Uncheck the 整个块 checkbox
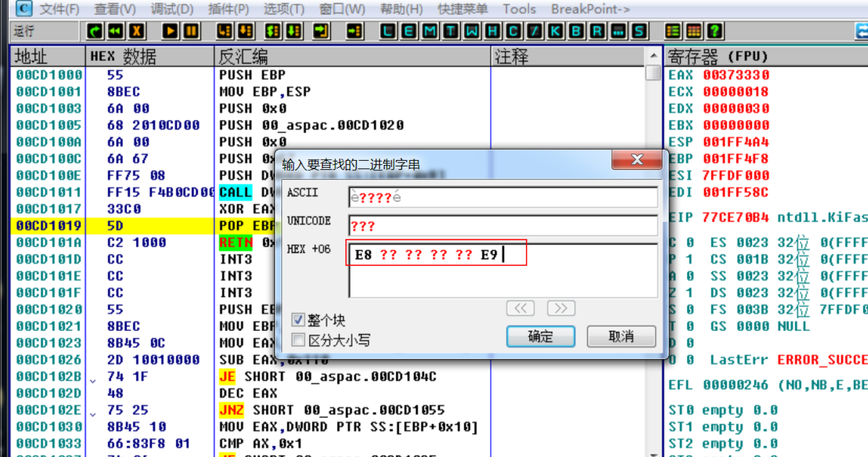 click(x=298, y=320)
